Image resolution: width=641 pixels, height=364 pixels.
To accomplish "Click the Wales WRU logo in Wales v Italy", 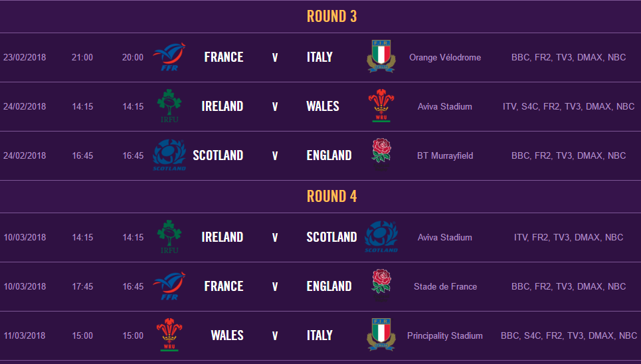I will (169, 335).
